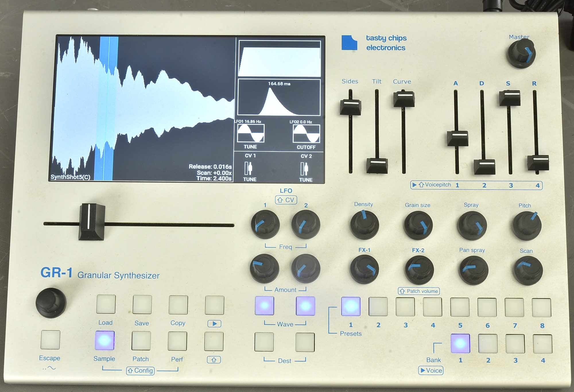Select the Perf mode button
The image size is (574, 392).
point(177,341)
